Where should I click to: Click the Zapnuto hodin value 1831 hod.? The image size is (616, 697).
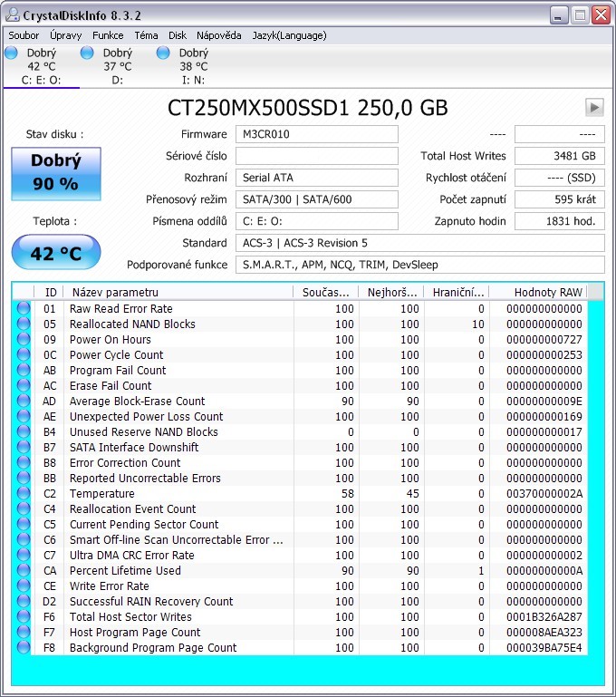point(560,221)
